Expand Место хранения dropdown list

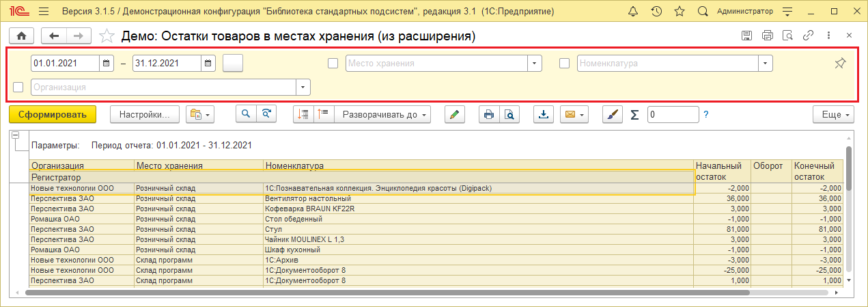534,64
